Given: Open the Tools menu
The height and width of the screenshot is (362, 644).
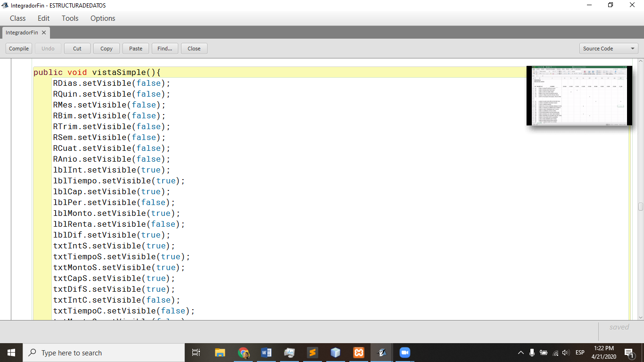Looking at the screenshot, I should pyautogui.click(x=70, y=18).
